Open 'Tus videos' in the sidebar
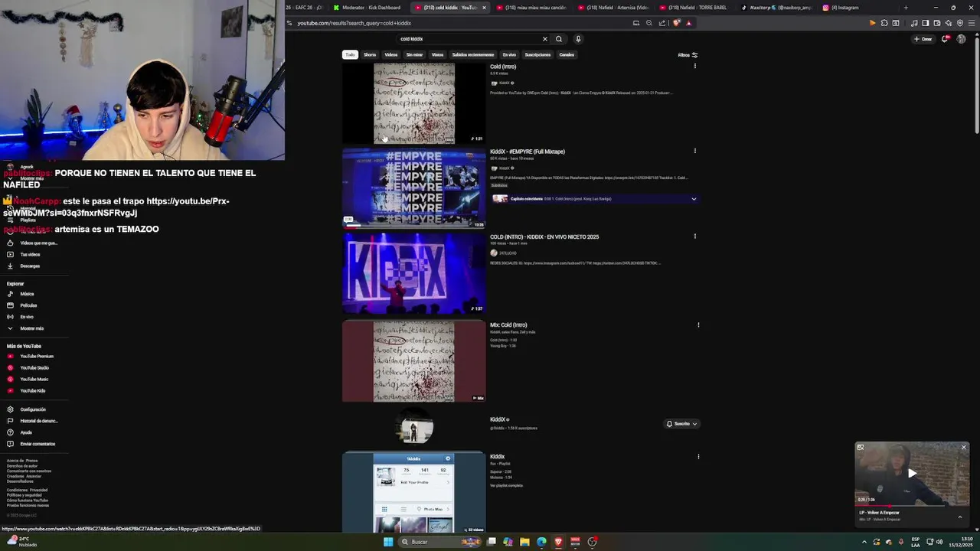Image resolution: width=980 pixels, height=551 pixels. click(x=30, y=255)
